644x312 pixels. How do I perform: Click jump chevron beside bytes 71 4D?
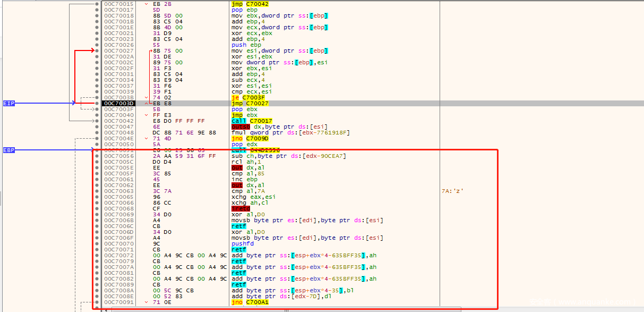pos(147,139)
